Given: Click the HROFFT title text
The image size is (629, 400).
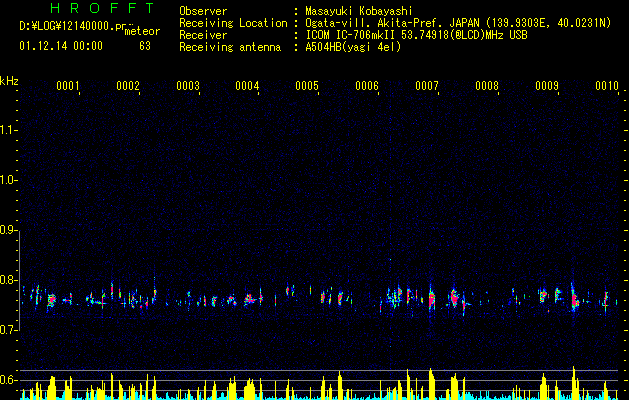Looking at the screenshot, I should click(x=103, y=8).
